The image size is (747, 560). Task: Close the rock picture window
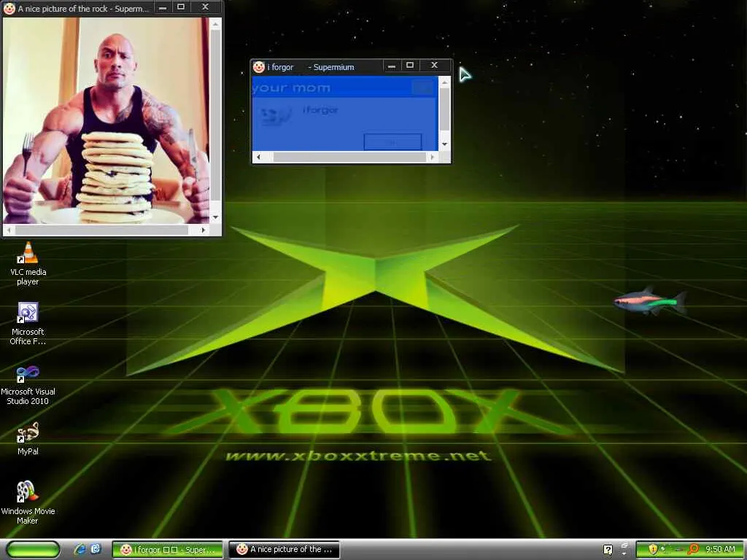[205, 7]
